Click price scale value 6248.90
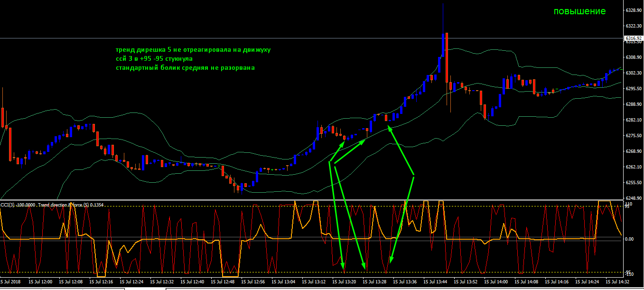This screenshot has height=290, width=644. point(633,198)
